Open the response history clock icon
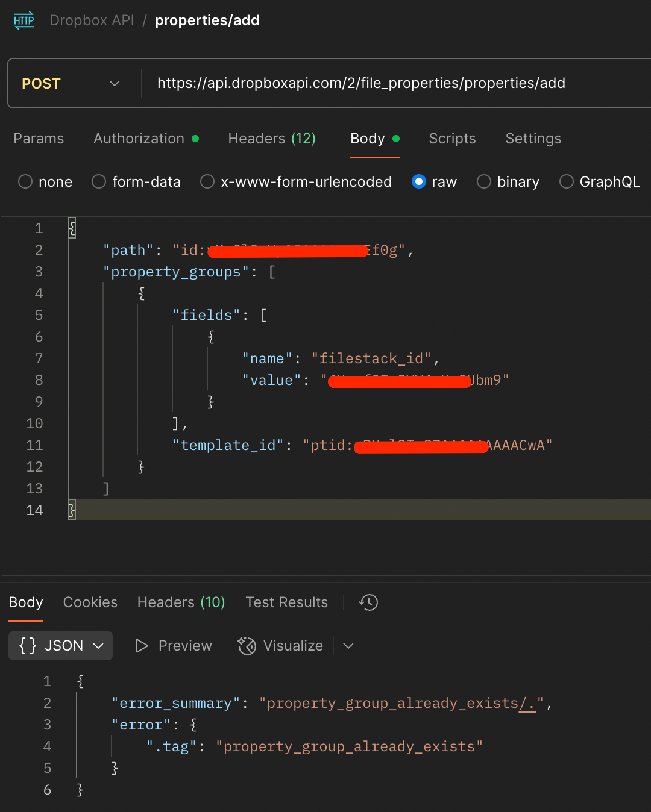This screenshot has width=651, height=812. 368,602
